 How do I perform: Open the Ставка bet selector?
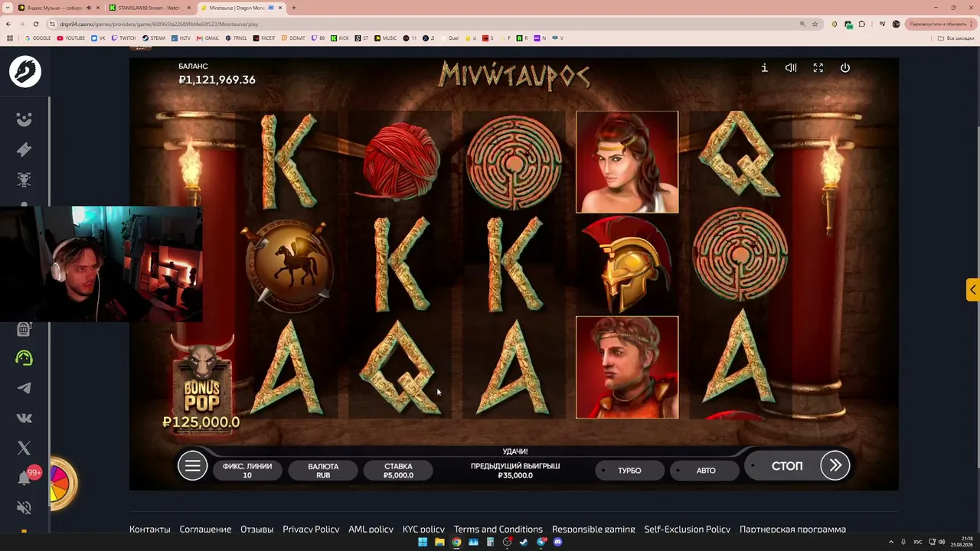(x=398, y=471)
